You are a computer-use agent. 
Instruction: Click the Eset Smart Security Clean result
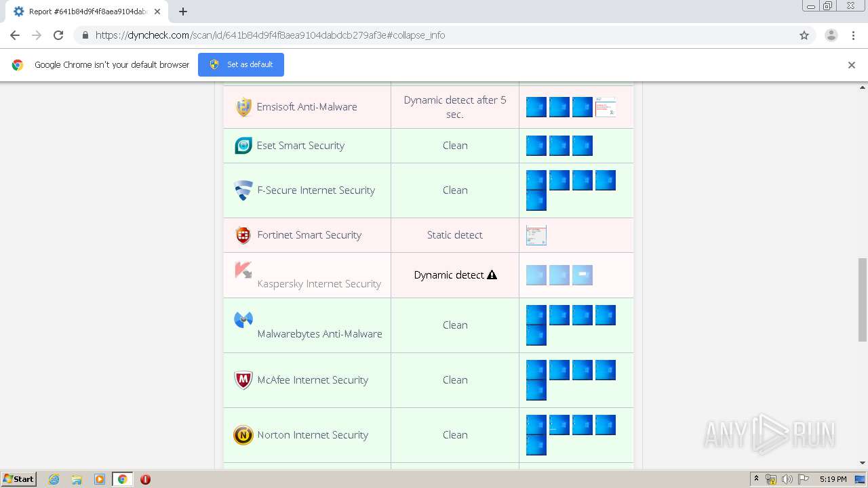click(455, 146)
